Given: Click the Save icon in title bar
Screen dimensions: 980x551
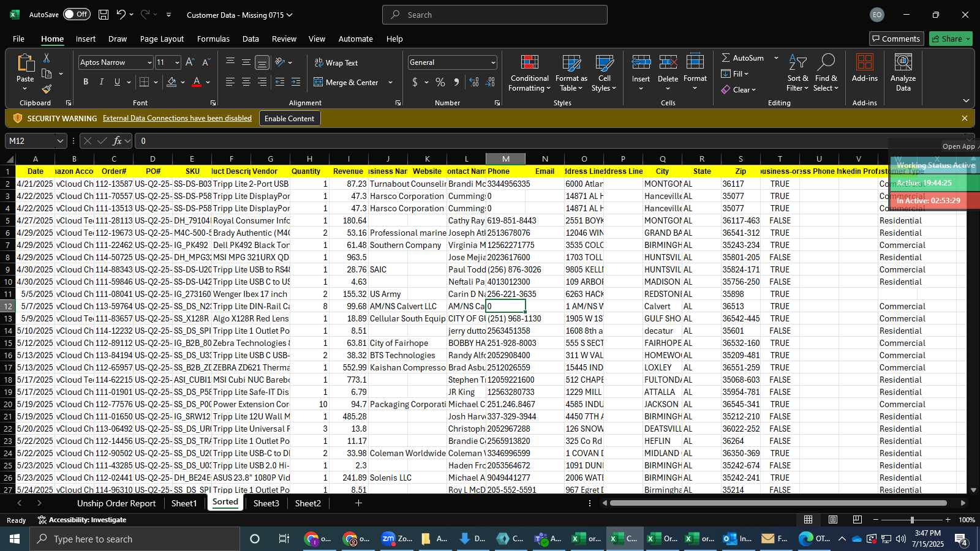Looking at the screenshot, I should pyautogui.click(x=104, y=15).
